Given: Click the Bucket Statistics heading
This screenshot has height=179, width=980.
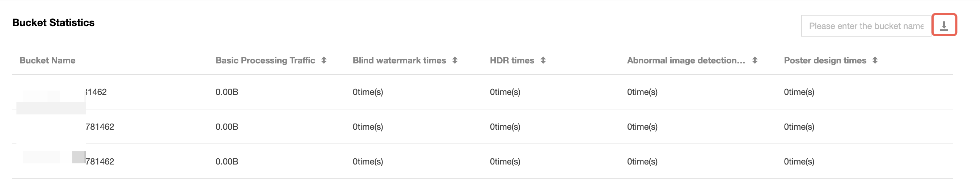Looking at the screenshot, I should (53, 22).
